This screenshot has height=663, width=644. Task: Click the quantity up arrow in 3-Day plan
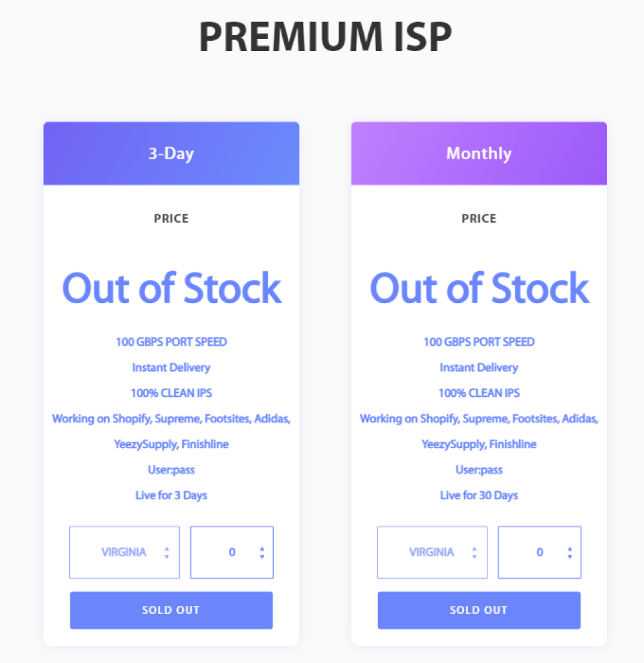pos(261,549)
